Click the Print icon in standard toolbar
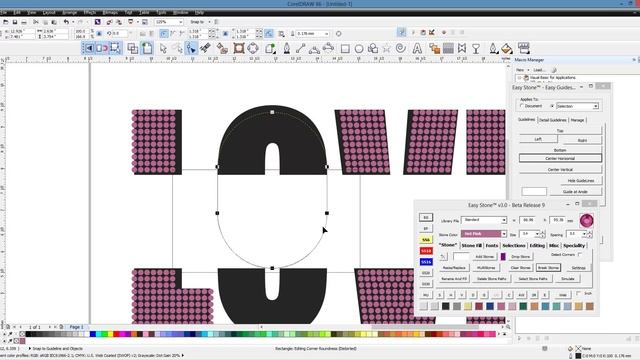Image resolution: width=640 pixels, height=360 pixels. pos(24,22)
